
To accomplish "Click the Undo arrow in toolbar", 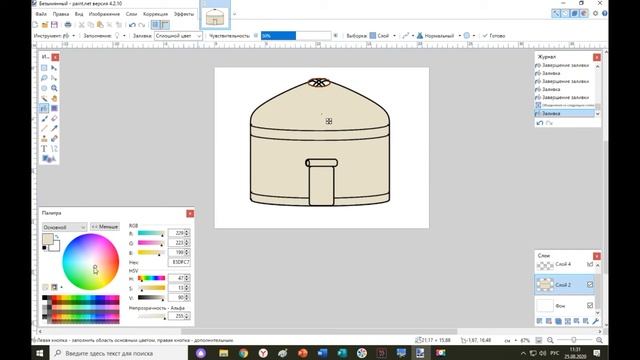I will coord(132,25).
